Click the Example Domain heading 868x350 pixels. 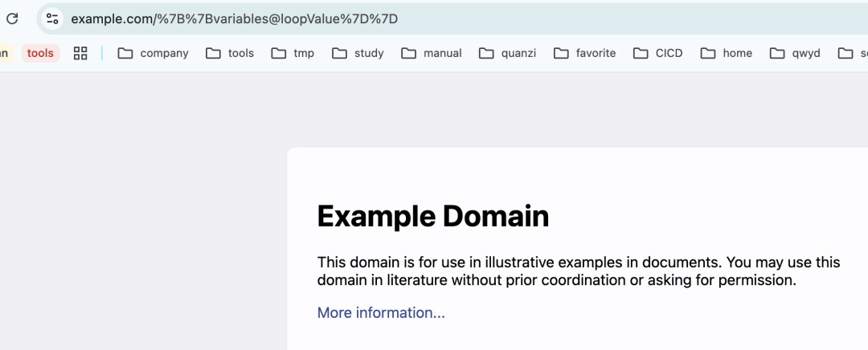click(x=433, y=216)
